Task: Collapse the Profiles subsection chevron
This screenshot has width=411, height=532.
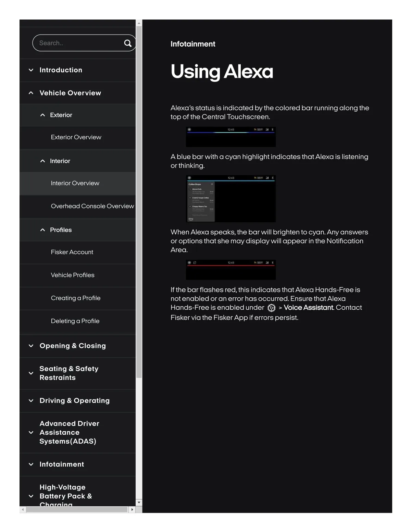Action: (x=42, y=230)
